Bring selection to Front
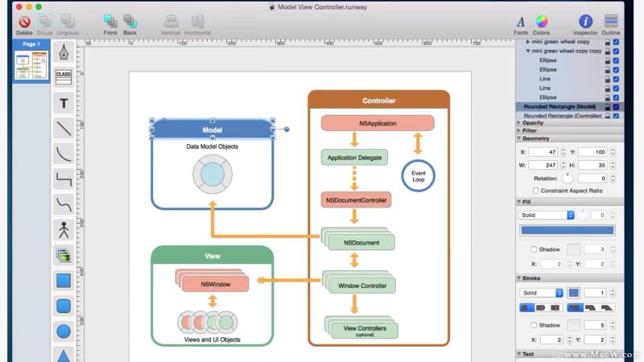Viewport: 644px width, 362px height. (110, 22)
